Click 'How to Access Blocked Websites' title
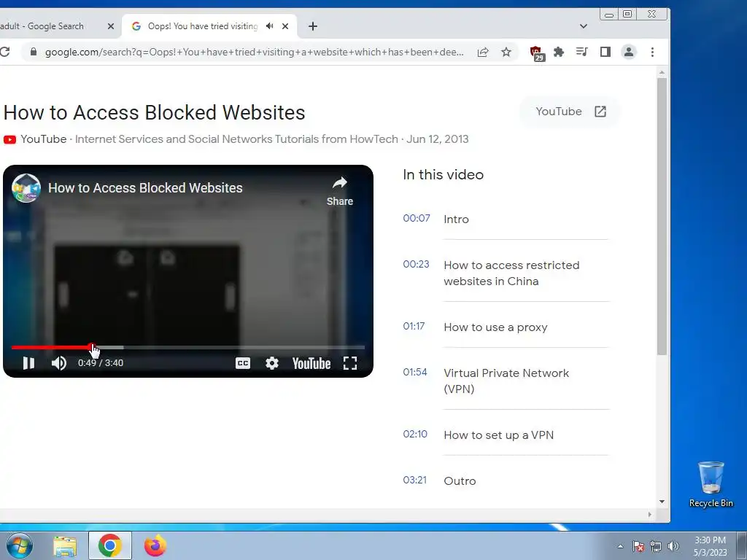Image resolution: width=747 pixels, height=560 pixels. click(155, 112)
